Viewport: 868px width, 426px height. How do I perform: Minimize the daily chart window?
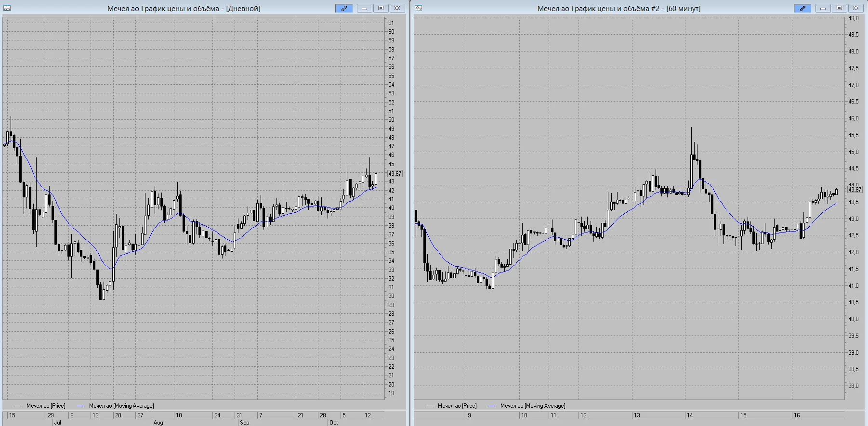click(x=364, y=8)
